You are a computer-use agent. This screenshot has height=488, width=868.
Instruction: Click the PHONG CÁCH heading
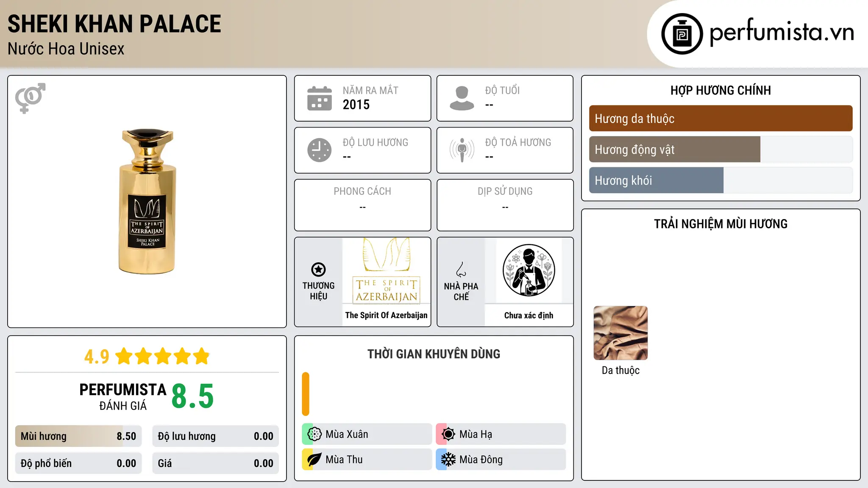pyautogui.click(x=362, y=191)
